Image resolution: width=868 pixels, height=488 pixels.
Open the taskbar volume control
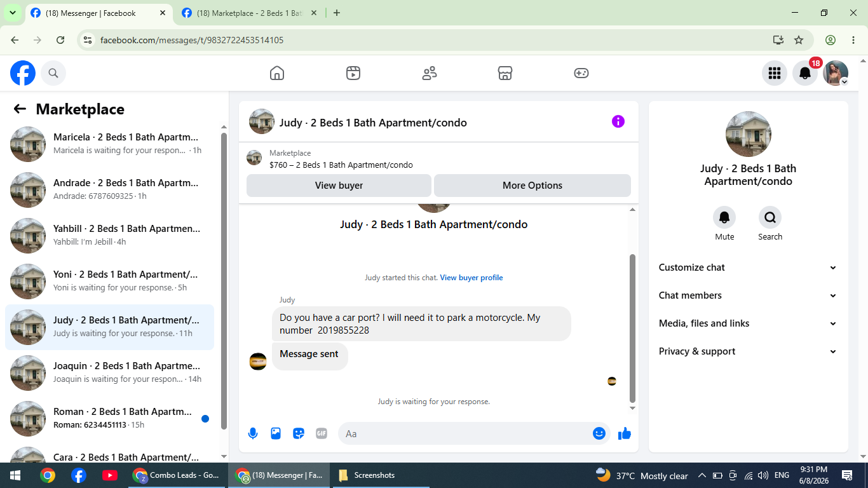tap(763, 475)
